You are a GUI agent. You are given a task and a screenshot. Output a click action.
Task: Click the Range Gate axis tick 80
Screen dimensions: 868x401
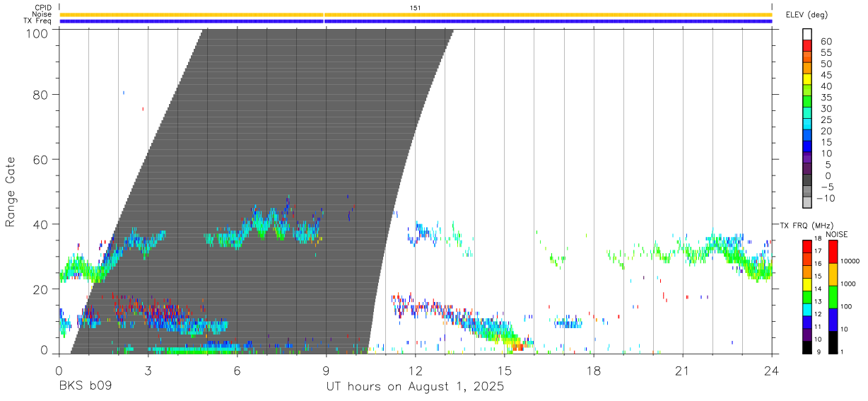coord(40,95)
